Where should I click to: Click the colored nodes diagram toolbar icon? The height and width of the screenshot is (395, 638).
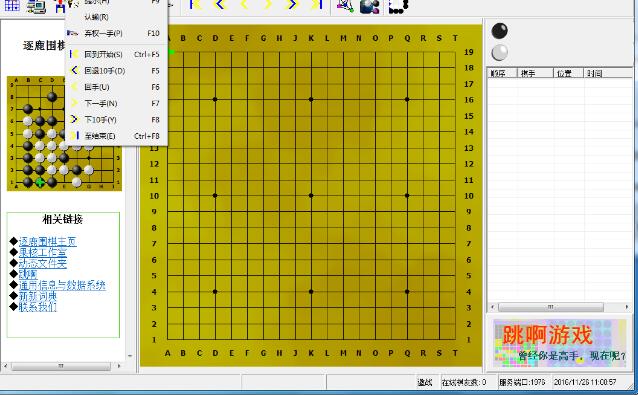345,6
